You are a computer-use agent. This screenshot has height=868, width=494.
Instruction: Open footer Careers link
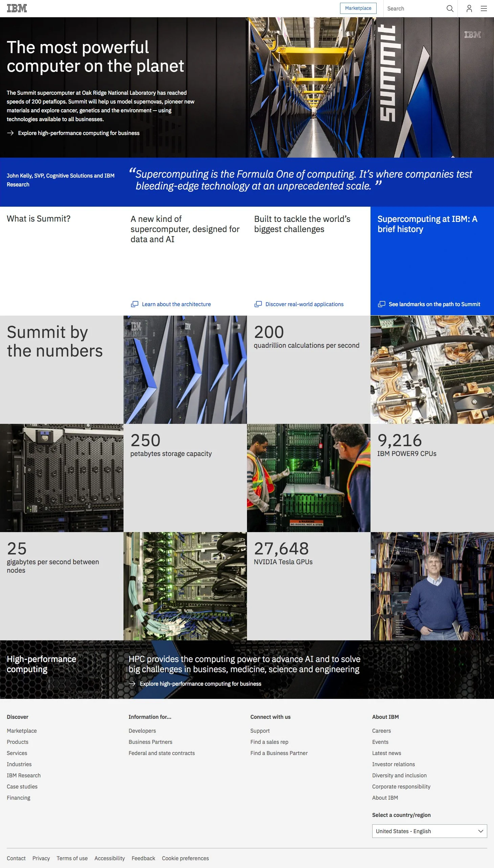tap(381, 731)
